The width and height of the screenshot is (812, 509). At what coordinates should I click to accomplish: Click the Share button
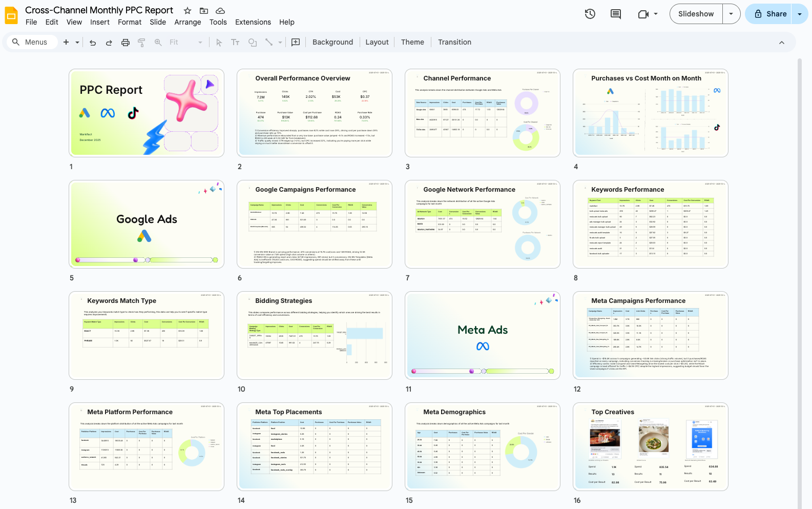(x=769, y=14)
